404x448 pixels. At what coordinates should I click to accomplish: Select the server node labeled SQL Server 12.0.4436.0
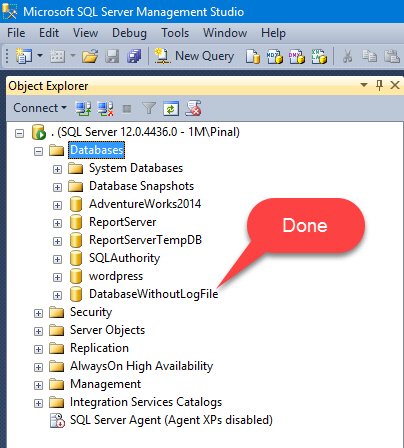(x=145, y=132)
